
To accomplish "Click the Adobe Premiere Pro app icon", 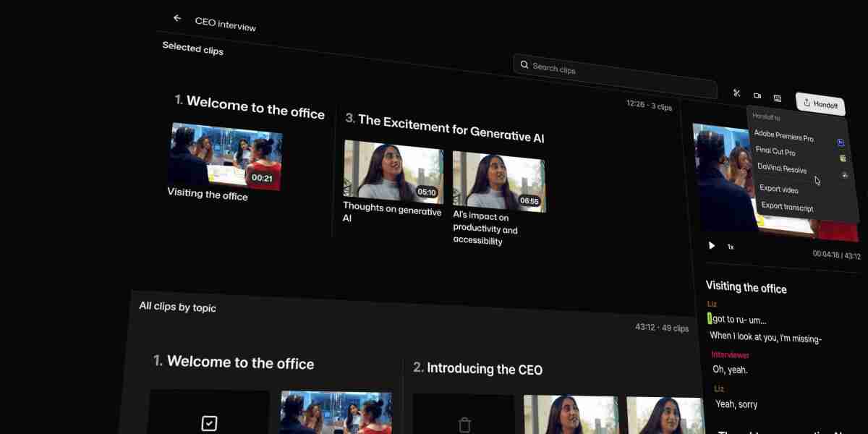I will click(x=841, y=142).
